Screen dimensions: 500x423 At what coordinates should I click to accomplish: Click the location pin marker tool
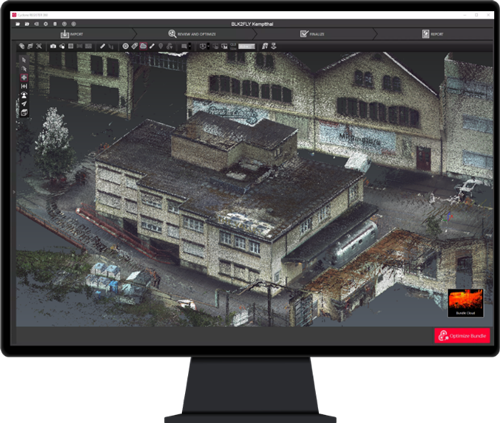point(161,46)
